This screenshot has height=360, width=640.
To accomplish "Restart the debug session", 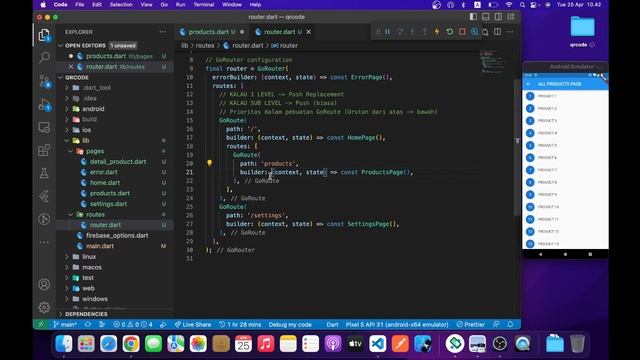I will point(449,31).
